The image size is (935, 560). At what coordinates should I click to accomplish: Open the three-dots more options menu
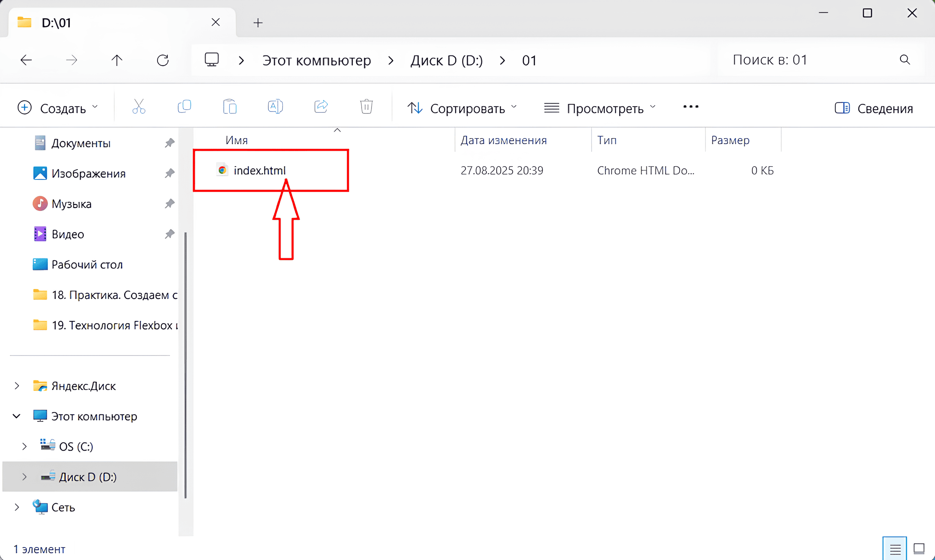691,107
